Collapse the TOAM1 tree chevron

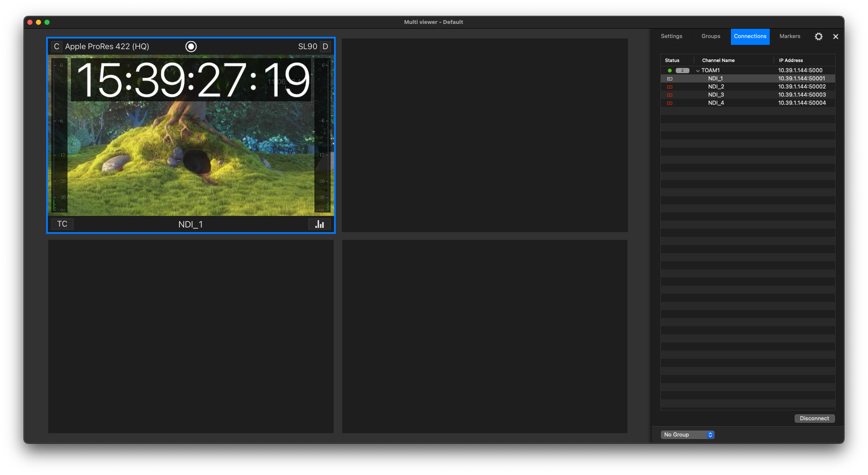coord(698,71)
